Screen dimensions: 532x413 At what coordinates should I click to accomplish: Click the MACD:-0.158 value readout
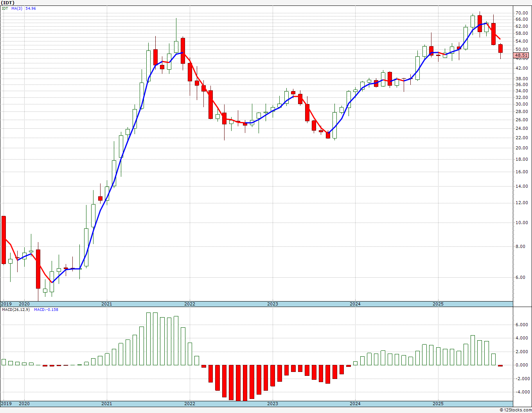pyautogui.click(x=46, y=310)
